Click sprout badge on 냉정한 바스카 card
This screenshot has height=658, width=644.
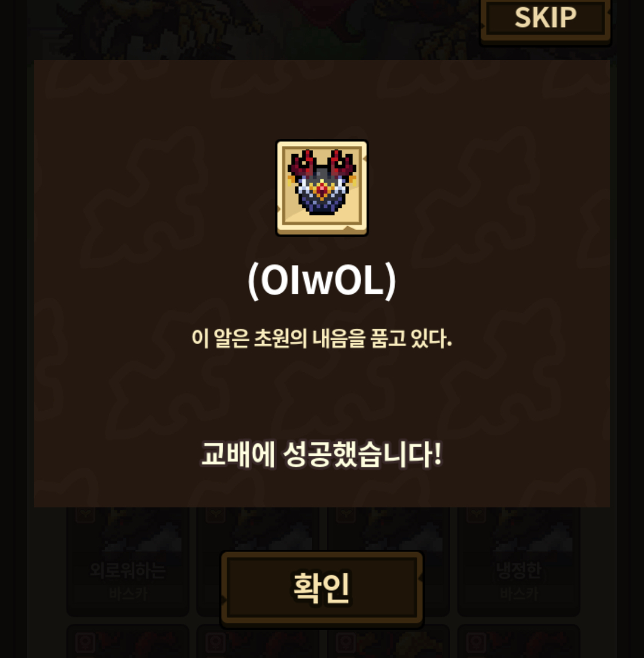[476, 514]
